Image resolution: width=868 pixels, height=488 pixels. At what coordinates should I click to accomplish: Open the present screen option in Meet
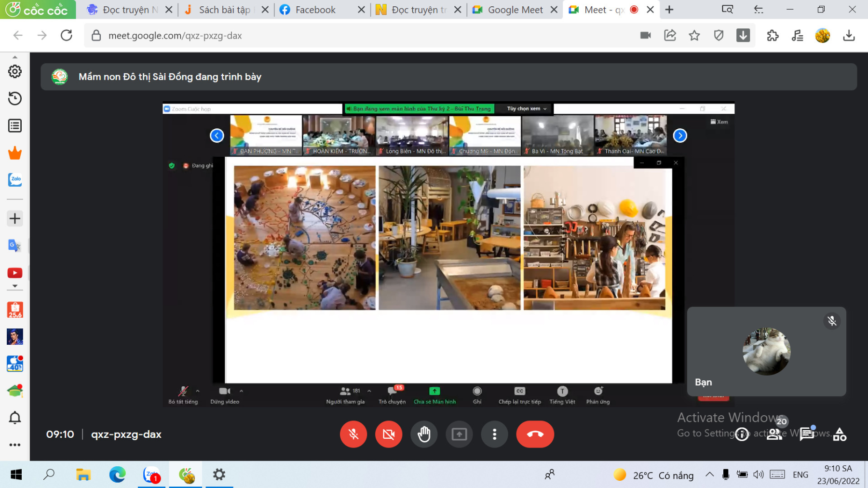tap(459, 434)
